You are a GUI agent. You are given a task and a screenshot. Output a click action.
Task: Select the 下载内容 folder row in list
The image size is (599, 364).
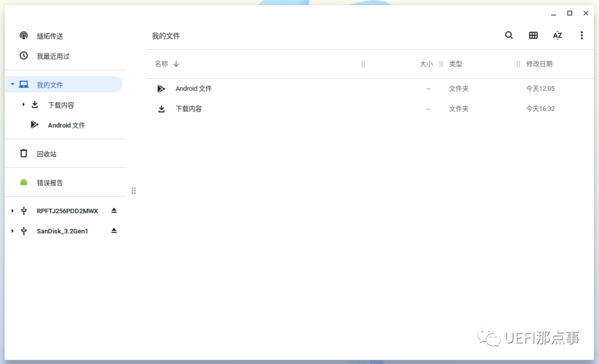189,109
